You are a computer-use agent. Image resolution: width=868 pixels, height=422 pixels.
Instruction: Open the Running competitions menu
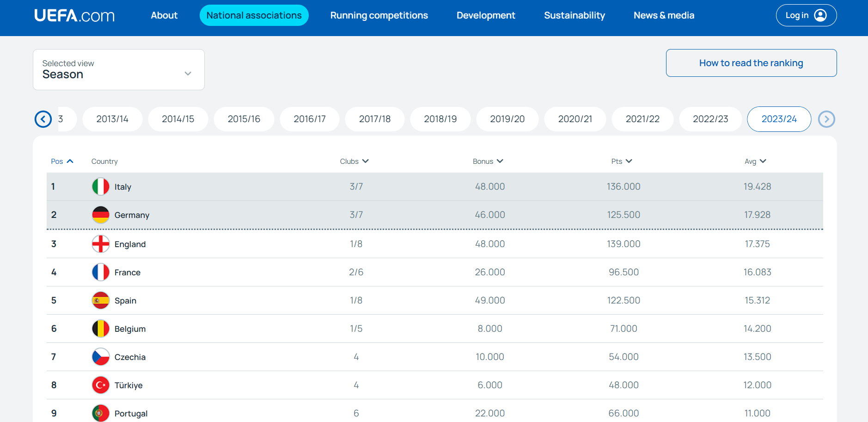tap(379, 16)
